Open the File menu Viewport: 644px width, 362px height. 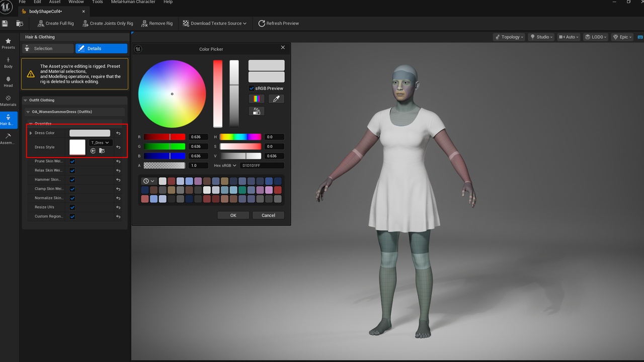(x=22, y=2)
